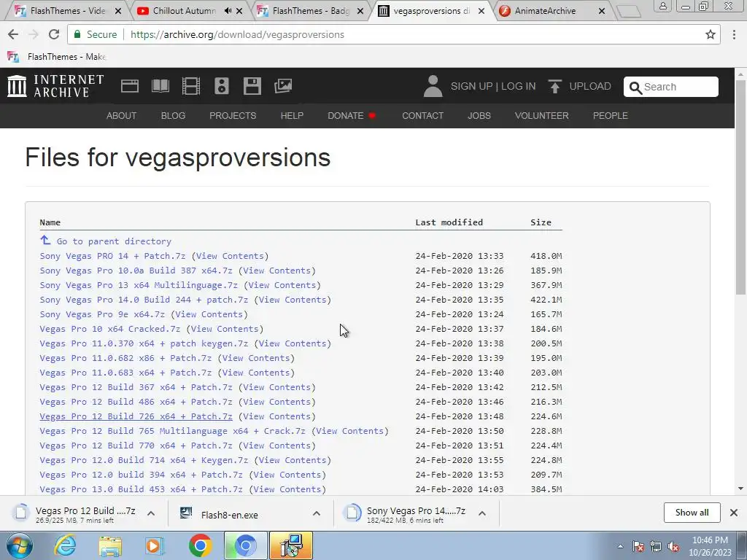View Contents of Vegas Pro 10 x64 Cracked.7z

click(225, 329)
